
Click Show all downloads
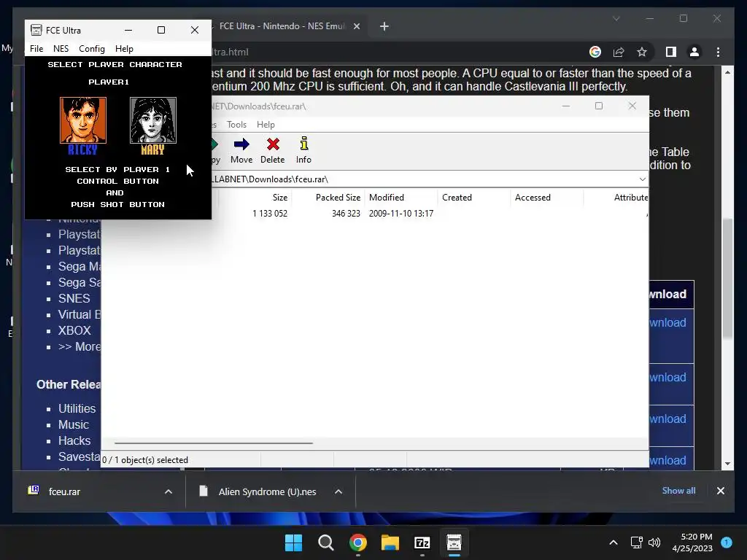click(x=678, y=491)
